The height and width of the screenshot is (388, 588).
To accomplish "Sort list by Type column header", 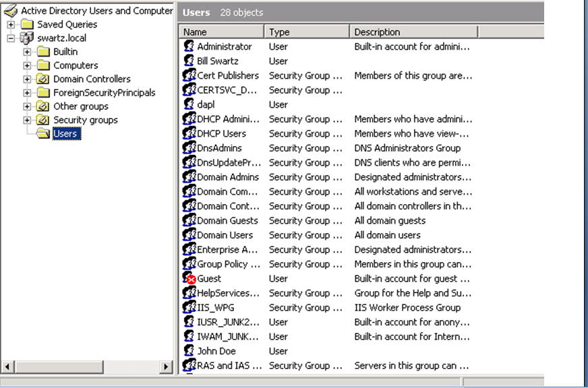I will [x=307, y=32].
